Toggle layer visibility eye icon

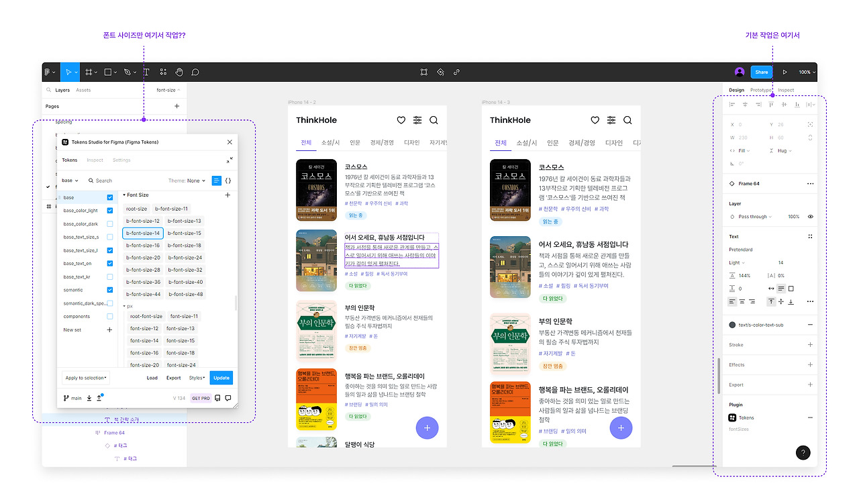[x=810, y=217]
